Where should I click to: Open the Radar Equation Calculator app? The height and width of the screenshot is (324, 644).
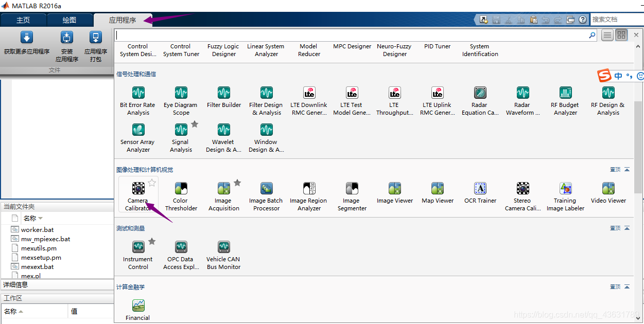pyautogui.click(x=480, y=100)
